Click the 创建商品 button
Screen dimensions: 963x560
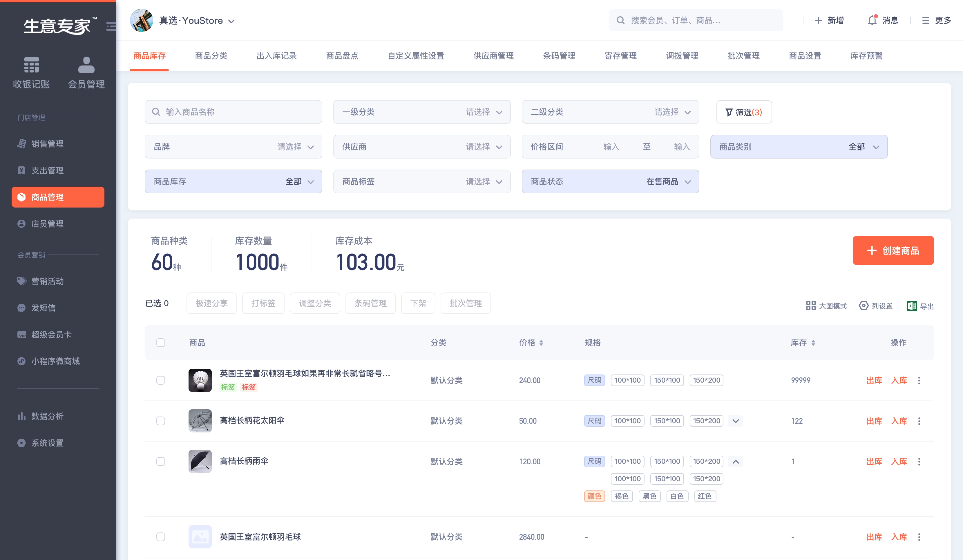893,251
